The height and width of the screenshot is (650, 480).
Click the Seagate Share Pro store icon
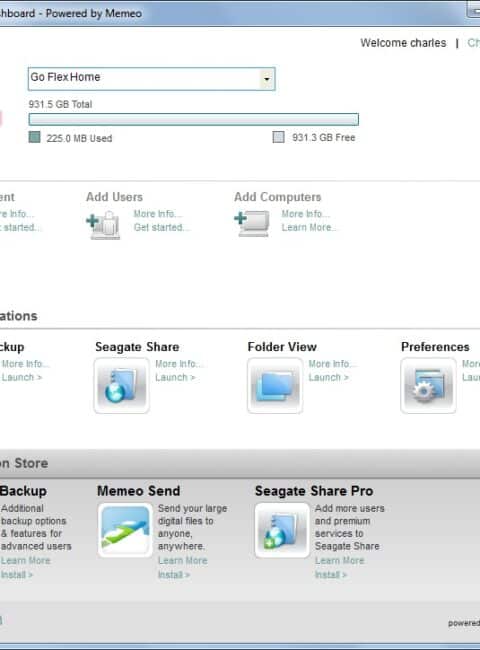pyautogui.click(x=282, y=530)
